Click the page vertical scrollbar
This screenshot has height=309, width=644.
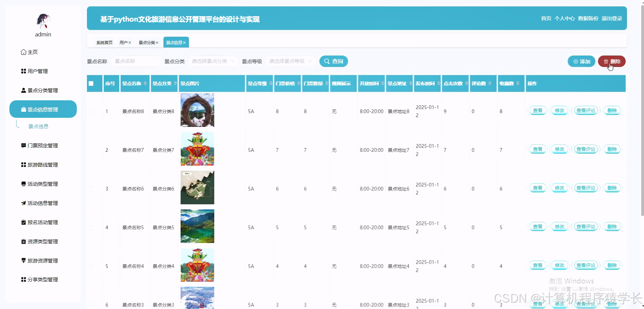[642, 111]
